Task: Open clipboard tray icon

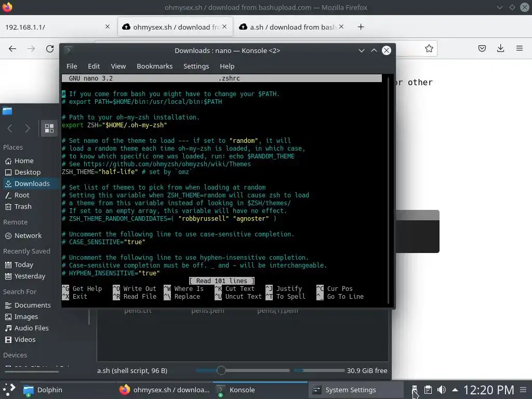Action: click(x=428, y=390)
